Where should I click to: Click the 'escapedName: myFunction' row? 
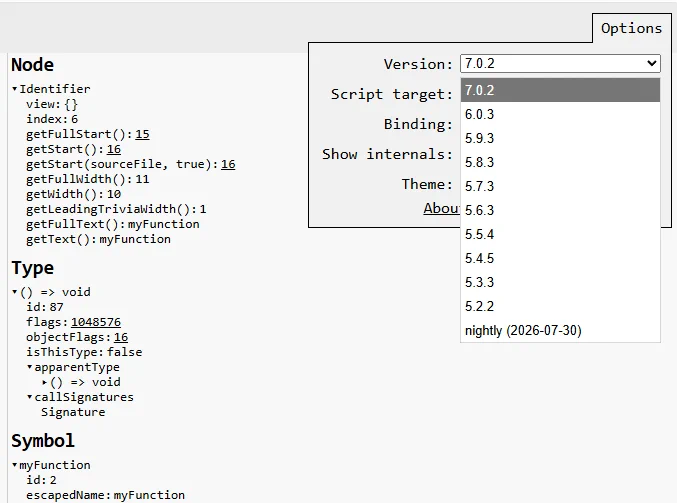pyautogui.click(x=105, y=495)
